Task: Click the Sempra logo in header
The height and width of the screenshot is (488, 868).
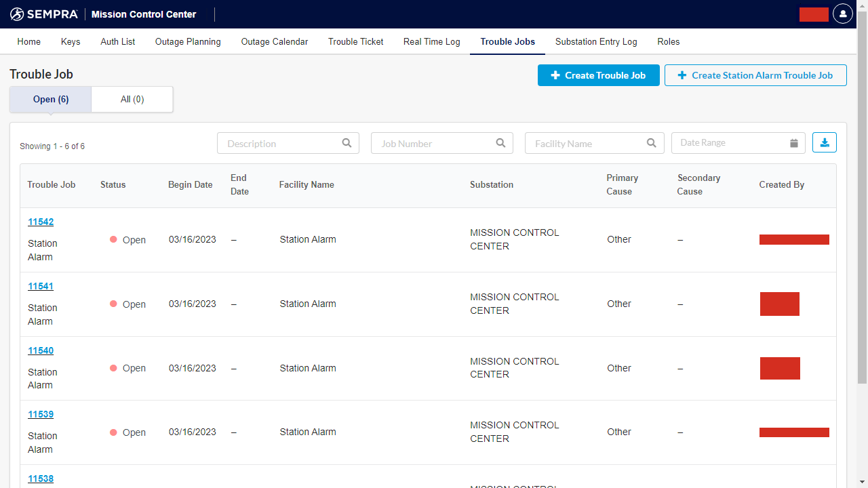Action: point(44,14)
